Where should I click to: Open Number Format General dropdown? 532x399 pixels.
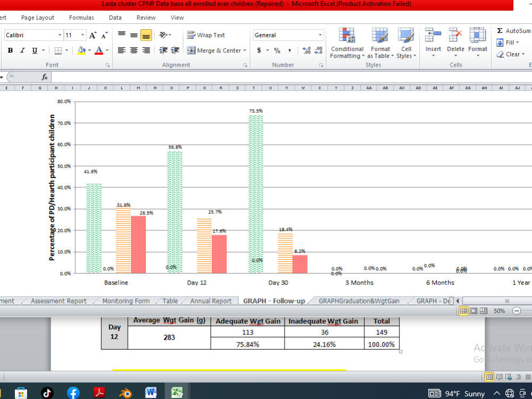coord(320,35)
